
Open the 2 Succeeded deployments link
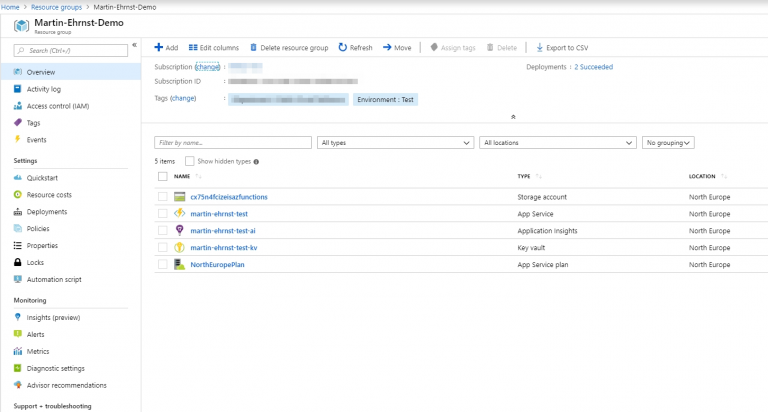(x=593, y=67)
